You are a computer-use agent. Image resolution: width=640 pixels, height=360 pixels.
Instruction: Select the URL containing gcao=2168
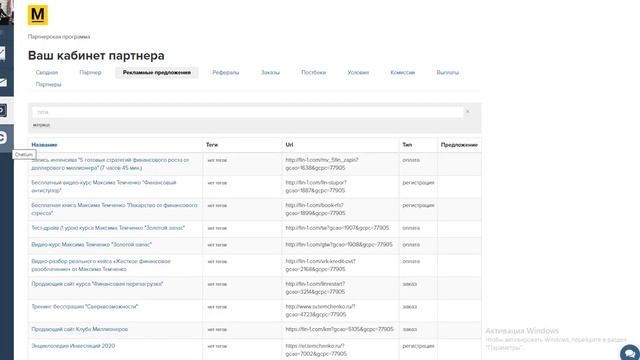[320, 265]
